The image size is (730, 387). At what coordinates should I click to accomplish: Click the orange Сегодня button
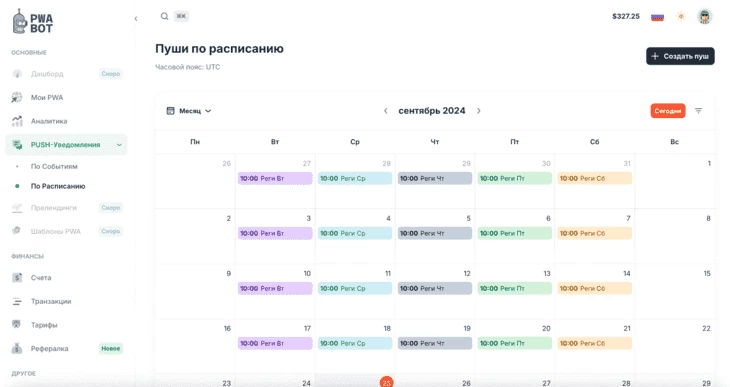pyautogui.click(x=668, y=111)
